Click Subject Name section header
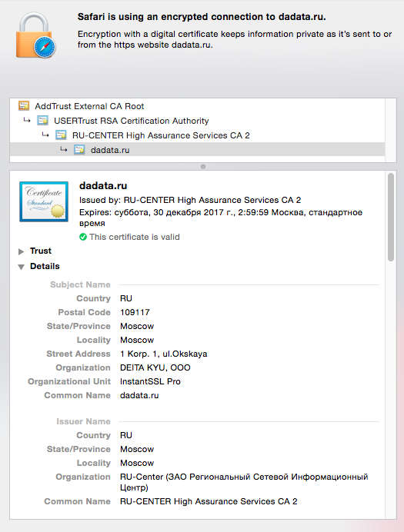Screen dimensions: 404x532 (x=80, y=284)
